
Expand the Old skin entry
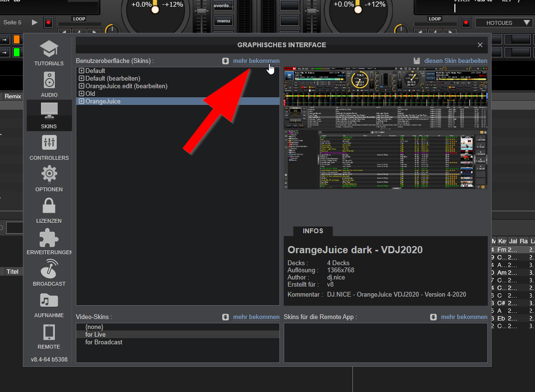pyautogui.click(x=82, y=93)
